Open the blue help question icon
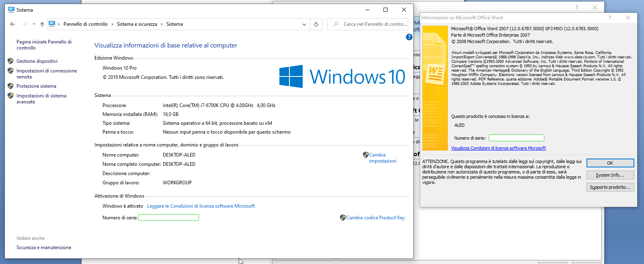Viewport: 644px width, 264px height. tap(409, 37)
